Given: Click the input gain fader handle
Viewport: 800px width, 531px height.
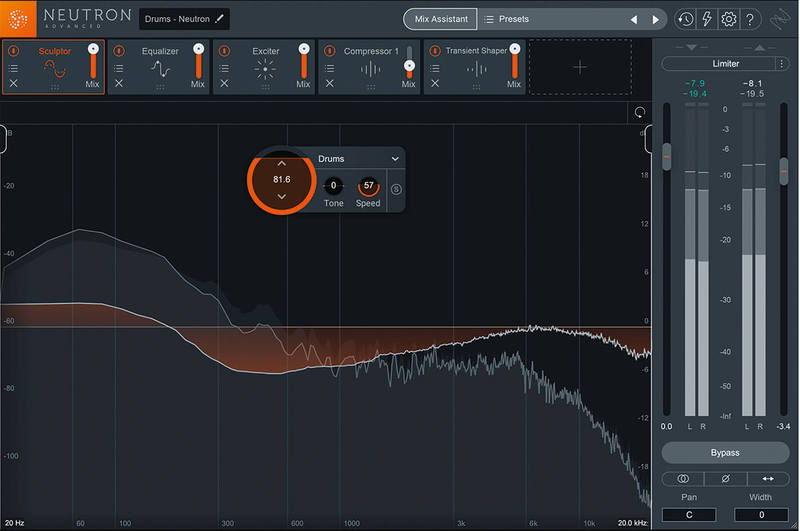Looking at the screenshot, I should 666,157.
